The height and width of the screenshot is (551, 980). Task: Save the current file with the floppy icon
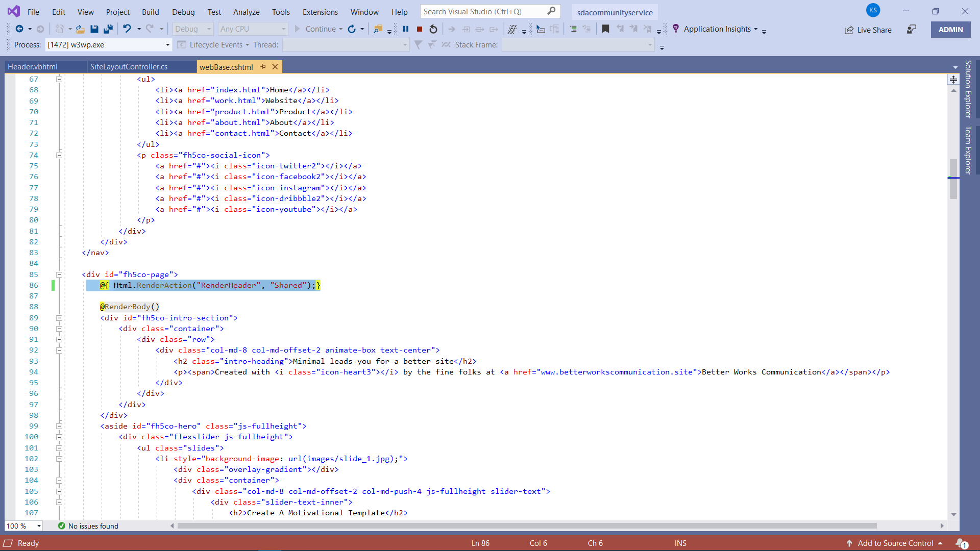click(x=94, y=29)
